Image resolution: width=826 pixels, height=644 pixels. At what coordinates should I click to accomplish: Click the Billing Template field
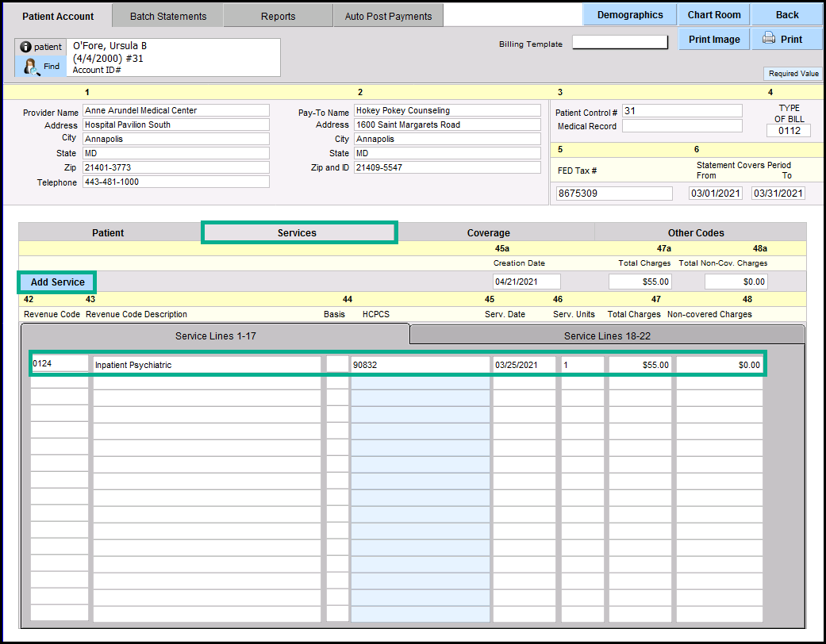pos(620,43)
